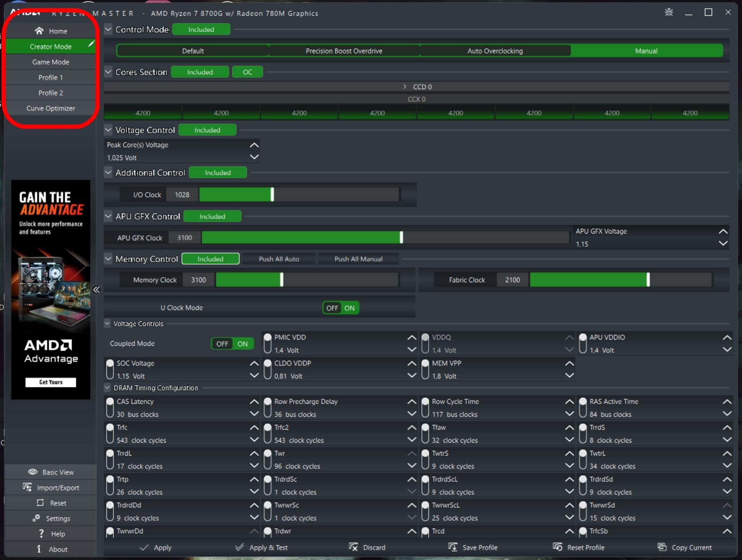Open Profile 1
The height and width of the screenshot is (560, 742).
pos(51,77)
